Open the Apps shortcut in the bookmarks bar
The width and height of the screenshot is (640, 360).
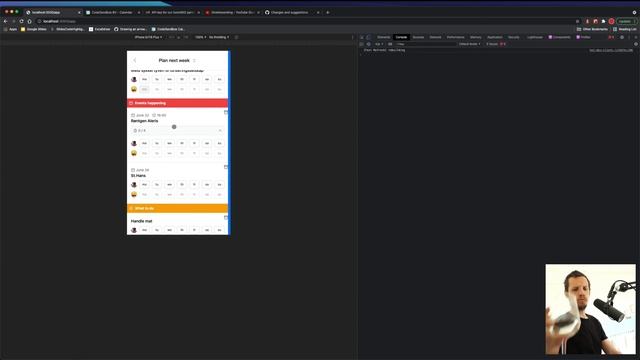pos(11,29)
